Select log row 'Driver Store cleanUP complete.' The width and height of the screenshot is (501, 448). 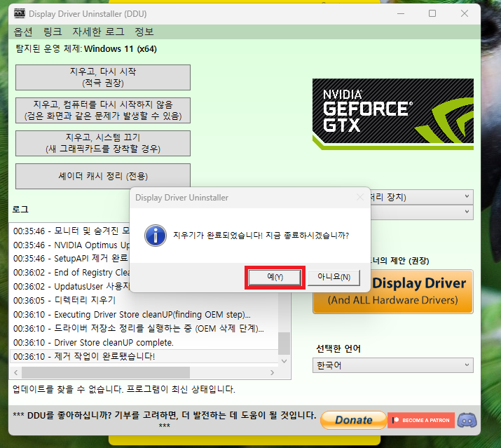tap(144, 342)
